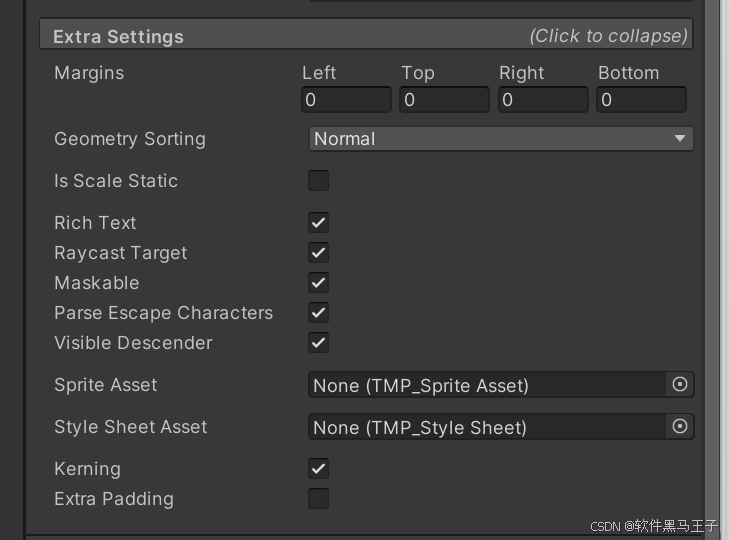Disable the Kerning checkbox
This screenshot has width=730, height=540.
click(x=318, y=469)
